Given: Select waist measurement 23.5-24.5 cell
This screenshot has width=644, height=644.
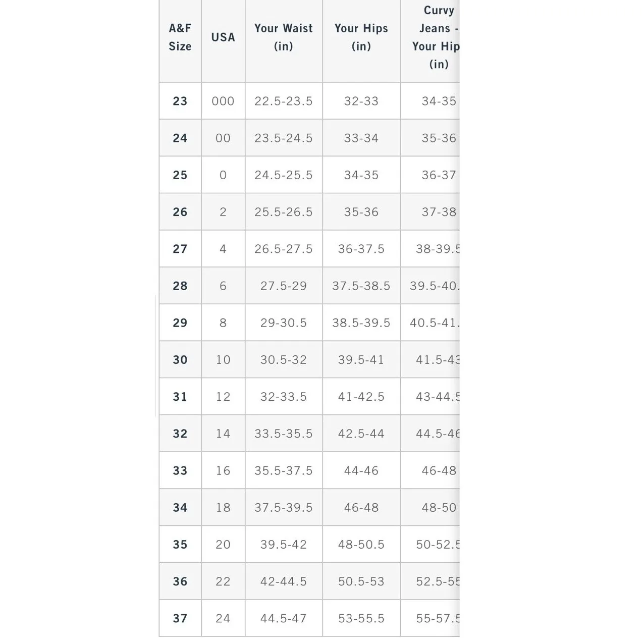Looking at the screenshot, I should click(284, 138).
